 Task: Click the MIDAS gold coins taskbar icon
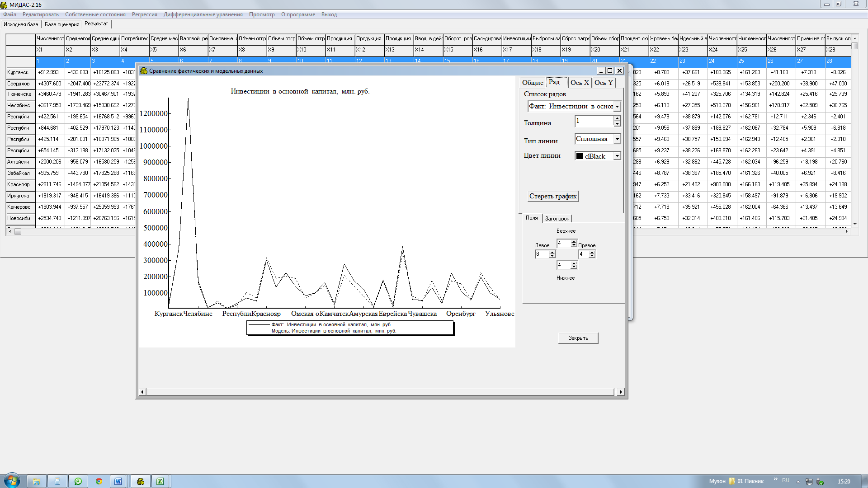[141, 481]
